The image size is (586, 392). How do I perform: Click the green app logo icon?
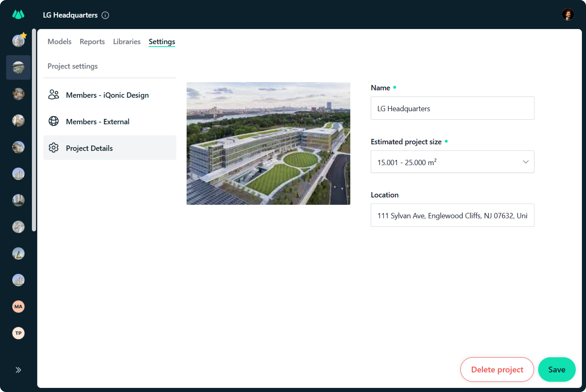(x=18, y=15)
